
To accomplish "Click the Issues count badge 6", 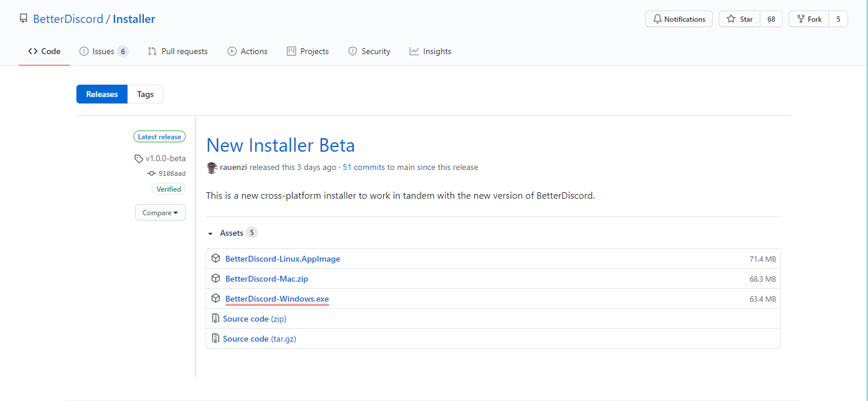I will [x=122, y=51].
